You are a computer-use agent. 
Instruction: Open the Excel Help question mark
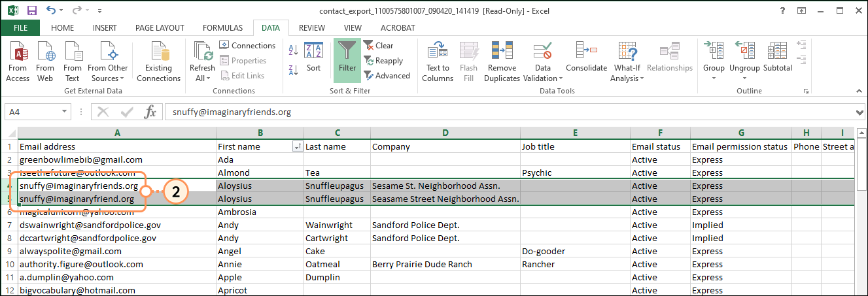tap(782, 10)
